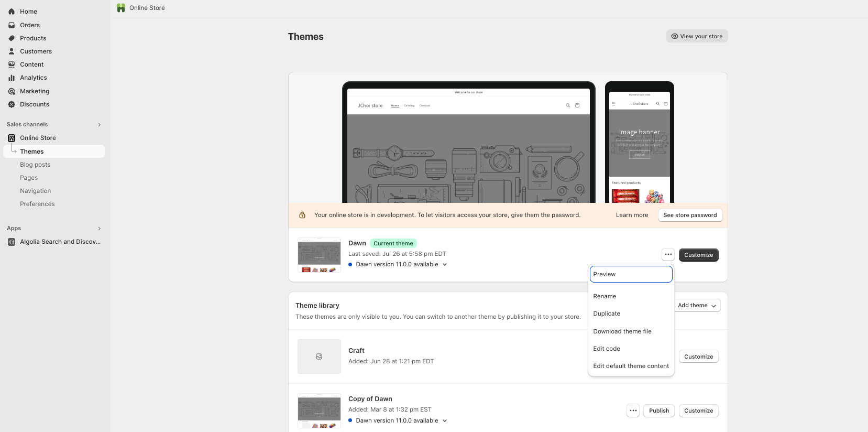Screen dimensions: 868x432
Task: Click the Products tag icon
Action: coord(12,38)
